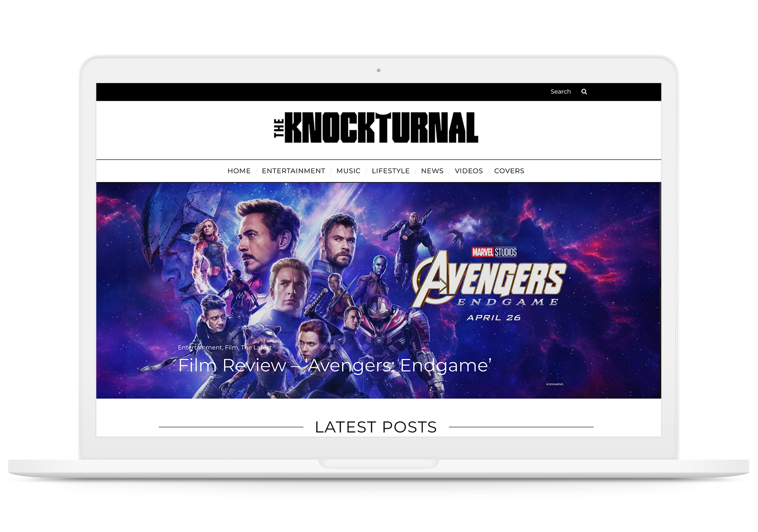Select Music in the navigation bar
The image size is (758, 532).
pyautogui.click(x=348, y=171)
